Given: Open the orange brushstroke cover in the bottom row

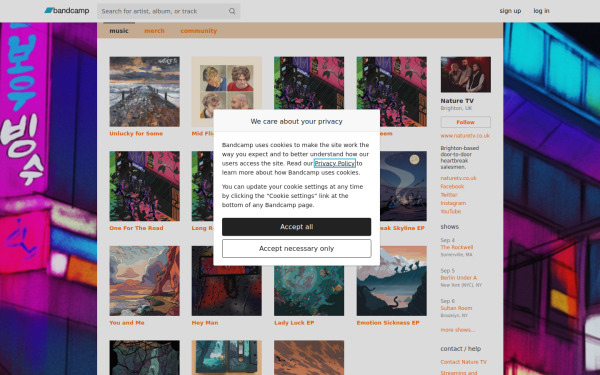Looking at the screenshot, I should [x=309, y=358].
